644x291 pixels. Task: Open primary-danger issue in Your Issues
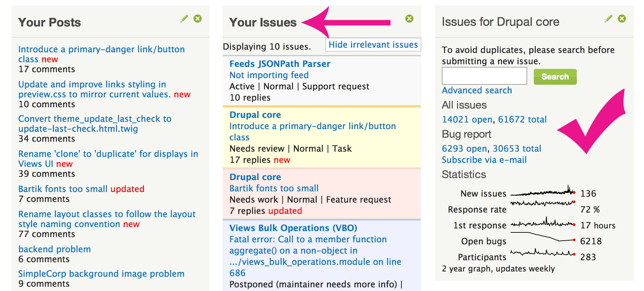tap(313, 132)
